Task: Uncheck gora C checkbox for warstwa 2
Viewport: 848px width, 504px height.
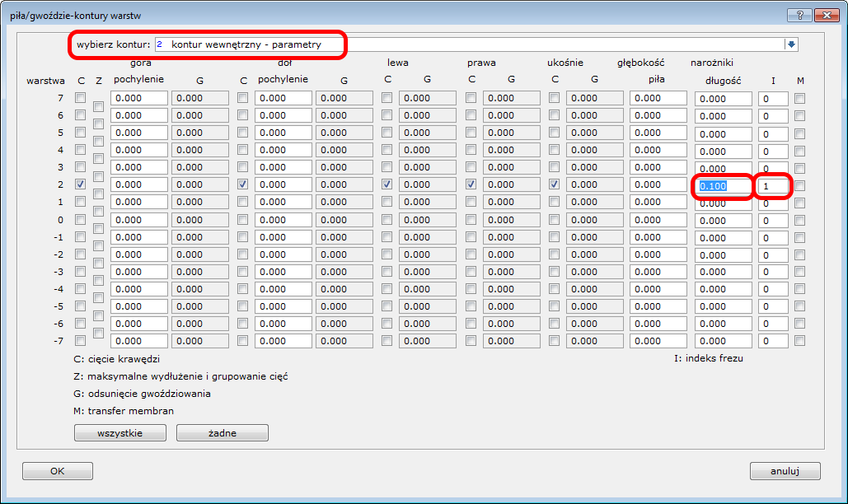Action: (x=81, y=184)
